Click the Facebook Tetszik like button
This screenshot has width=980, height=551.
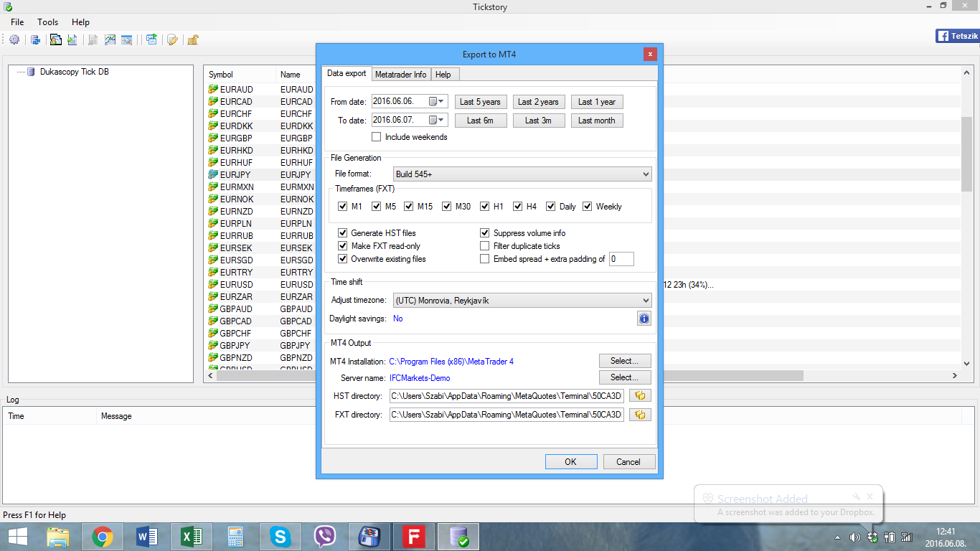(957, 36)
